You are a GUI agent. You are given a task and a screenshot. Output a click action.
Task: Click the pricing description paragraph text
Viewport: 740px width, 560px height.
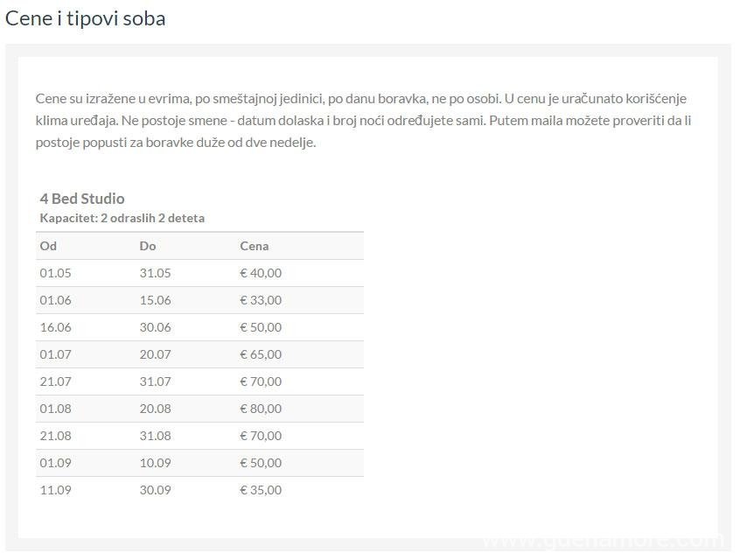(363, 120)
